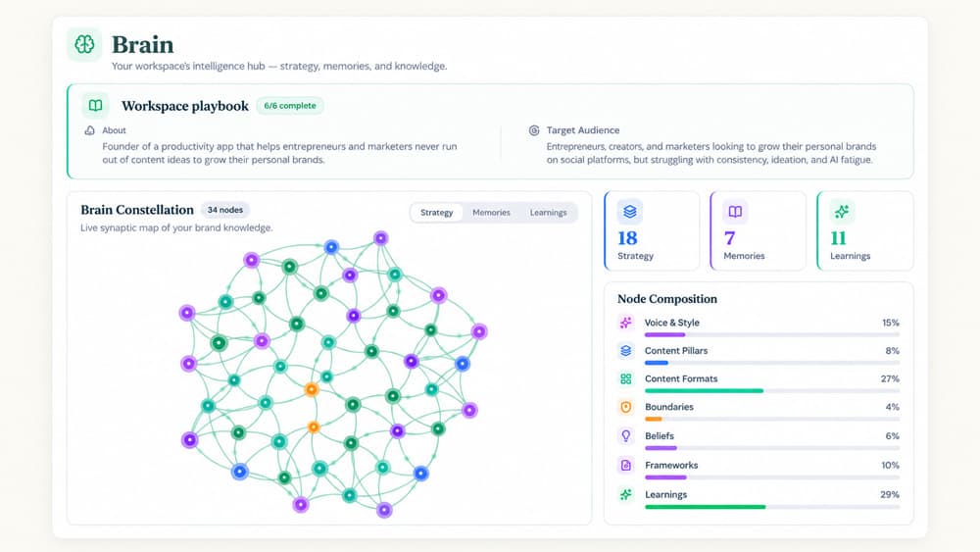This screenshot has height=552, width=980.
Task: Open the 7 Memories stat card
Action: [759, 230]
